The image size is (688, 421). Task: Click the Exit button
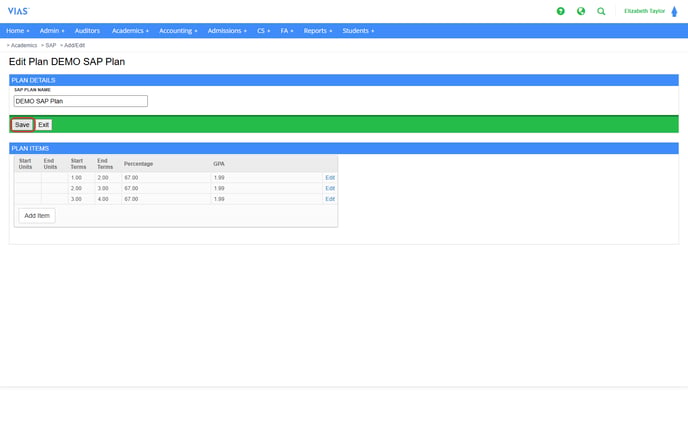tap(44, 125)
